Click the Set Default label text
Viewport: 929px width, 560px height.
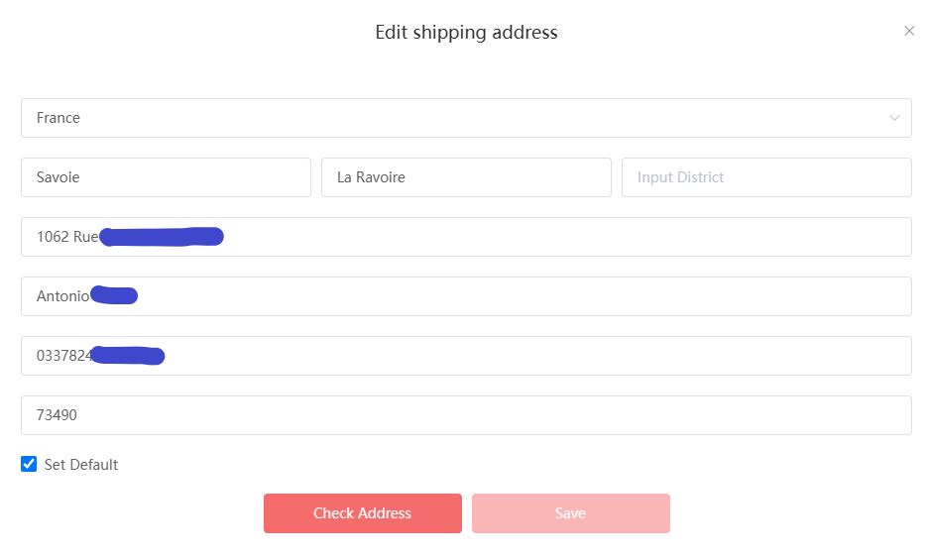click(81, 465)
